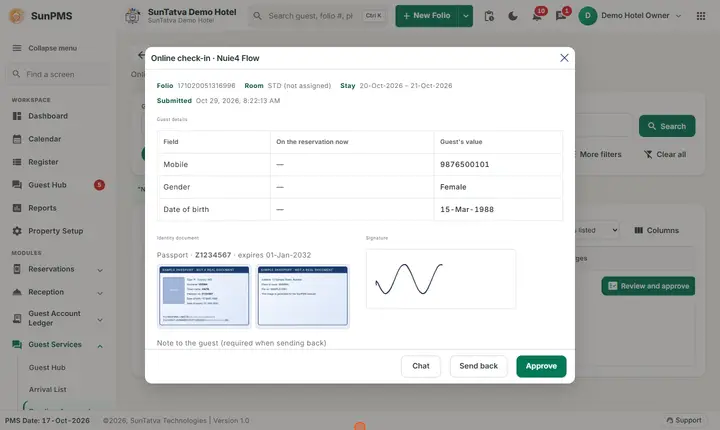The height and width of the screenshot is (430, 720).
Task: Open the listed dropdown behind the dialog
Action: click(x=597, y=230)
